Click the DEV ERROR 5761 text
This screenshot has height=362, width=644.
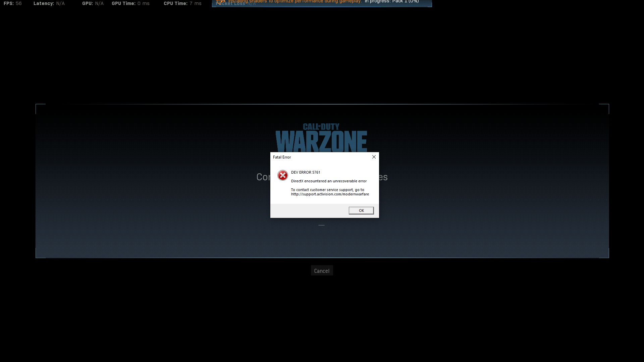306,172
